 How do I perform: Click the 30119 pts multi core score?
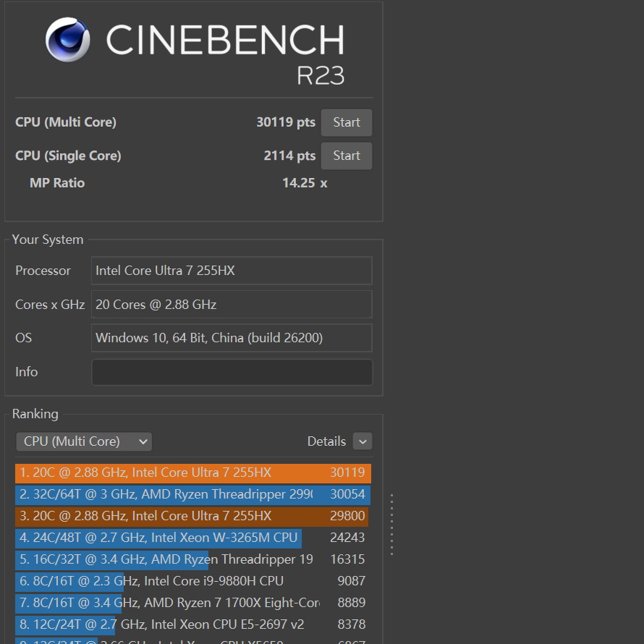286,122
